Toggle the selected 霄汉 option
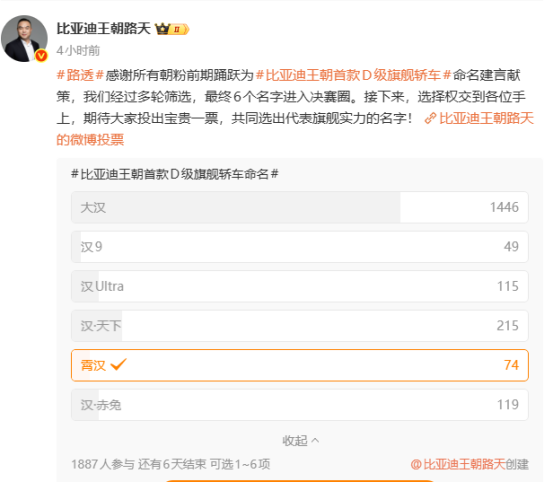554x483 pixels. 300,365
